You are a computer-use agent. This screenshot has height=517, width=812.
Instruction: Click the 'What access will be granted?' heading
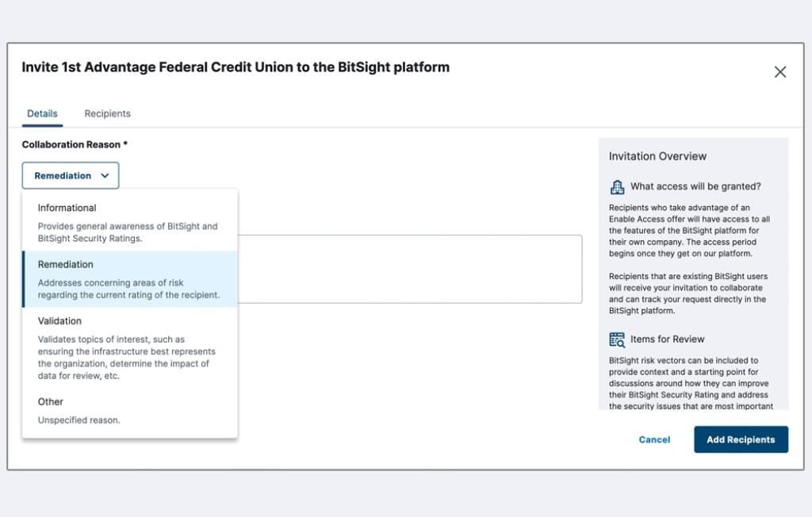(695, 187)
